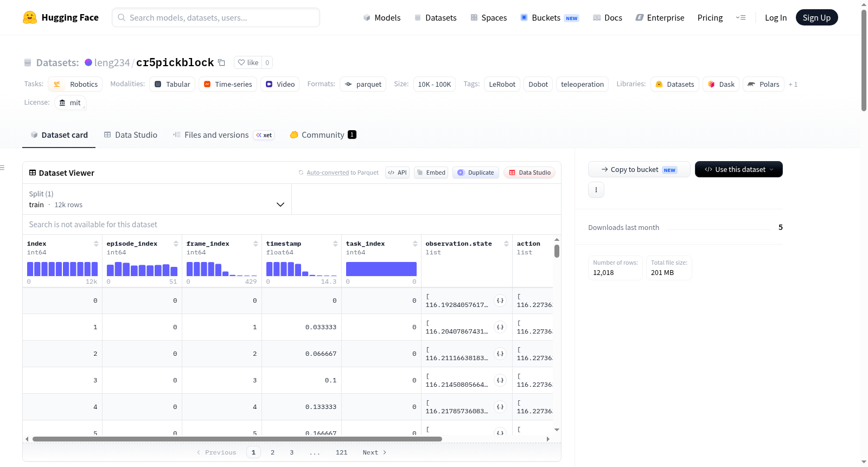Copy dataset name with copy icon
This screenshot has height=467, width=868.
coord(221,62)
